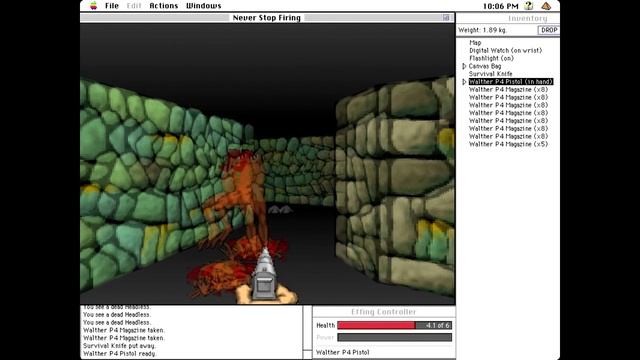Click the grey Power bar
This screenshot has width=640, height=360.
[x=394, y=337]
